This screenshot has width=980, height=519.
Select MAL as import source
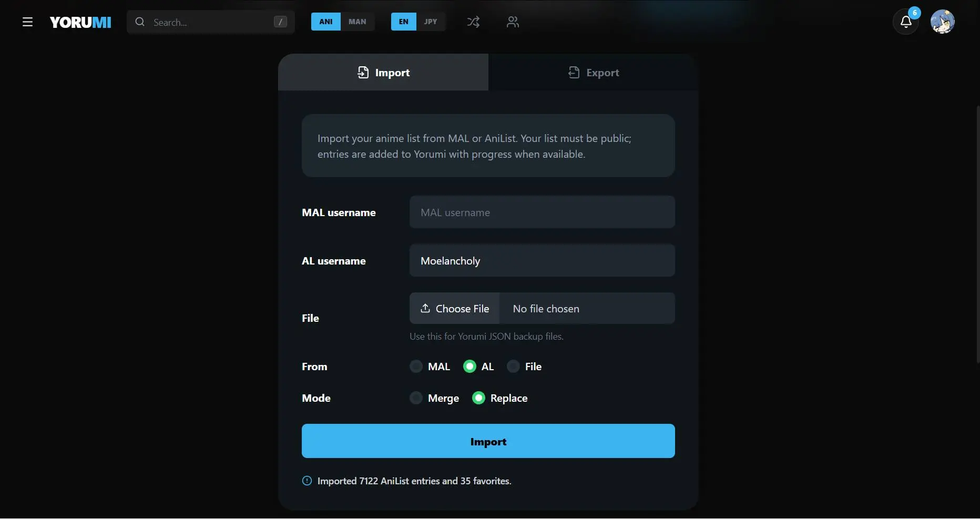tap(416, 367)
